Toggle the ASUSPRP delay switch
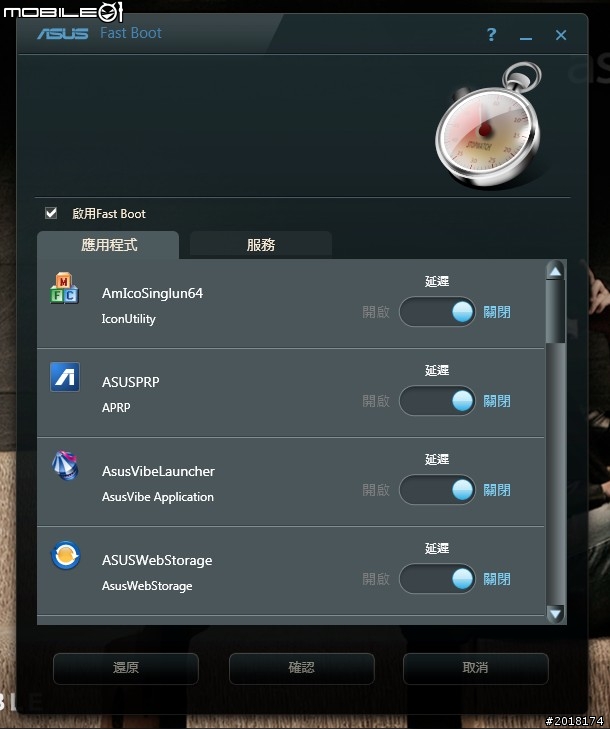This screenshot has height=729, width=610. click(x=437, y=401)
